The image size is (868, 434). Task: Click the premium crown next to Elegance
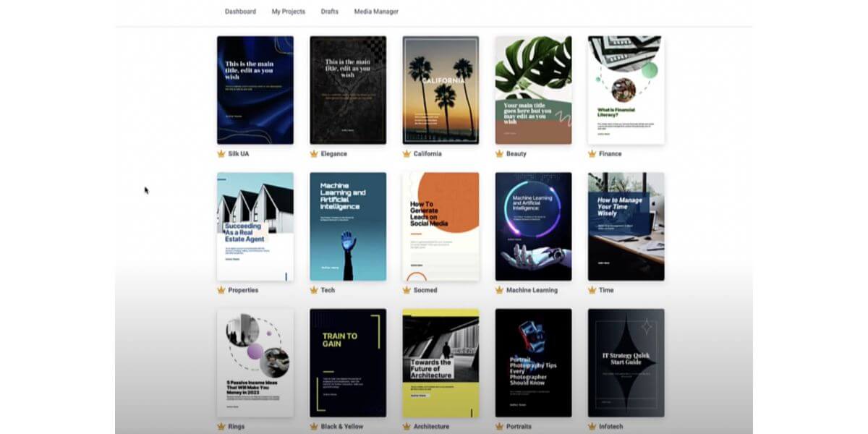pyautogui.click(x=313, y=154)
